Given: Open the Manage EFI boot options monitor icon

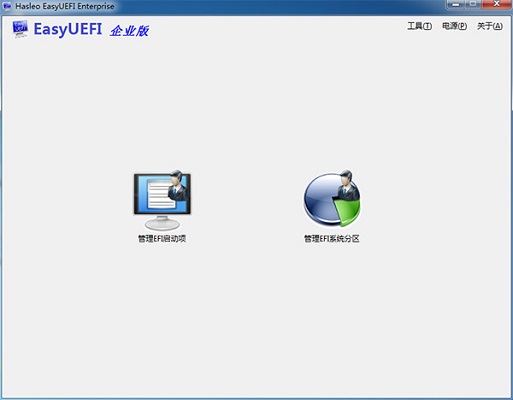Looking at the screenshot, I should [162, 200].
